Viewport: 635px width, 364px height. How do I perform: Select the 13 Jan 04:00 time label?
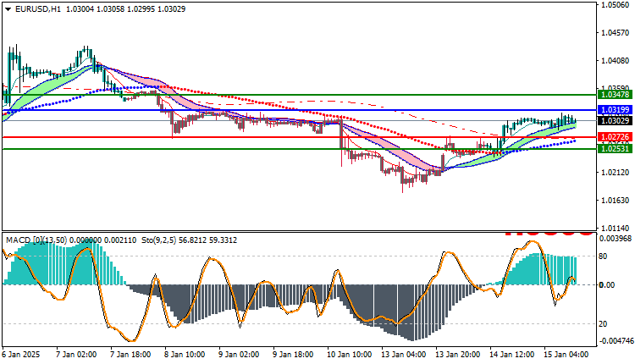[403, 355]
